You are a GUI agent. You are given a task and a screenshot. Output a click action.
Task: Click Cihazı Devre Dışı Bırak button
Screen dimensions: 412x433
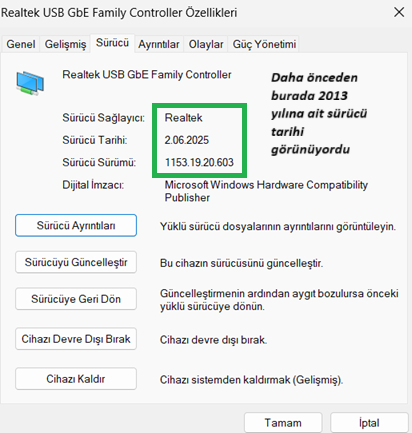coord(76,339)
